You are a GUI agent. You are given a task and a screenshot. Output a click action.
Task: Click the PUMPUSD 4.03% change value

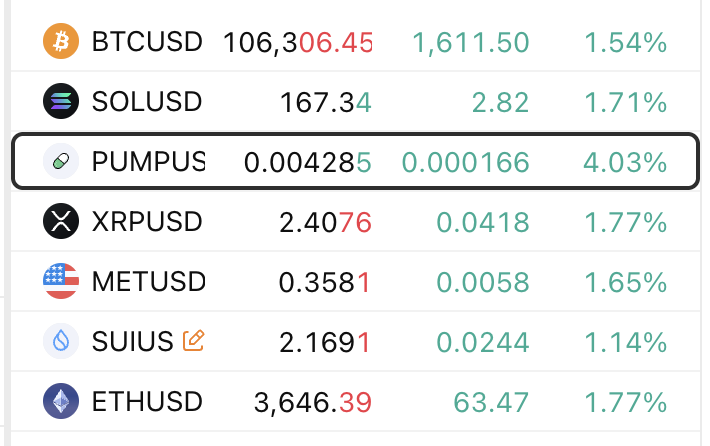(625, 162)
